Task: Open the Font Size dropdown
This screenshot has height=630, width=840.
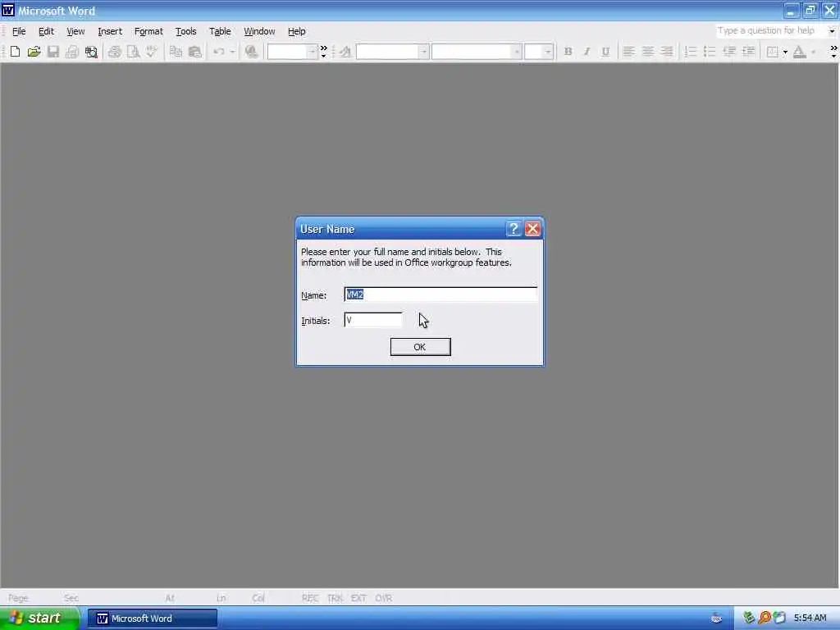Action: coord(547,52)
